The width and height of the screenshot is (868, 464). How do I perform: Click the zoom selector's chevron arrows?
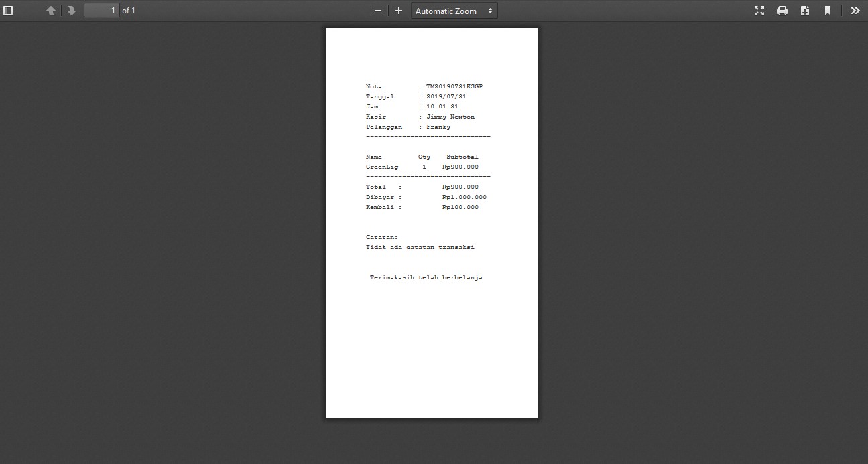click(x=489, y=10)
